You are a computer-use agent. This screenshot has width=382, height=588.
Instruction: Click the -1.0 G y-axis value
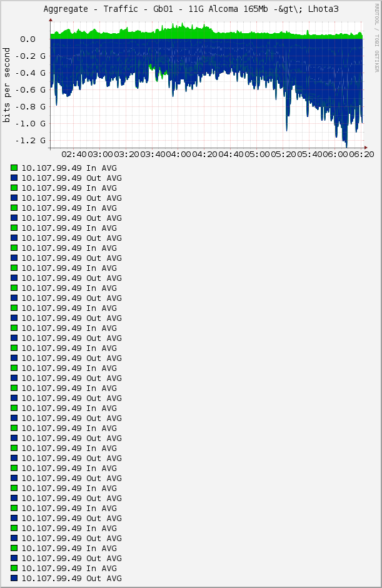(31, 124)
